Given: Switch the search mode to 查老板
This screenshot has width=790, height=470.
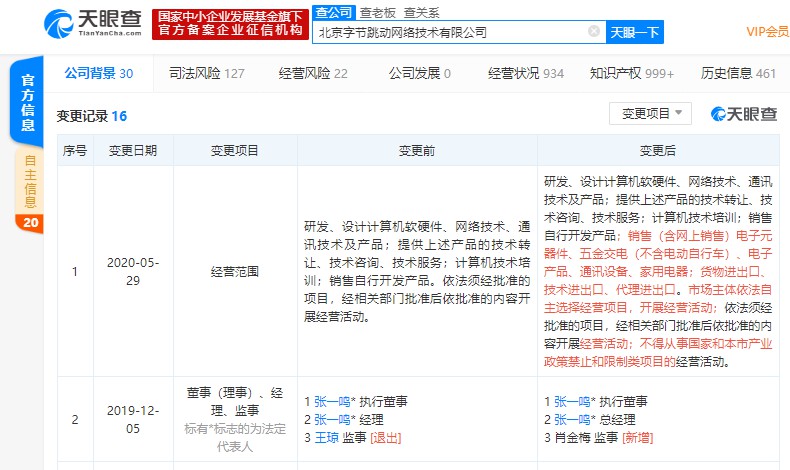Looking at the screenshot, I should (377, 13).
